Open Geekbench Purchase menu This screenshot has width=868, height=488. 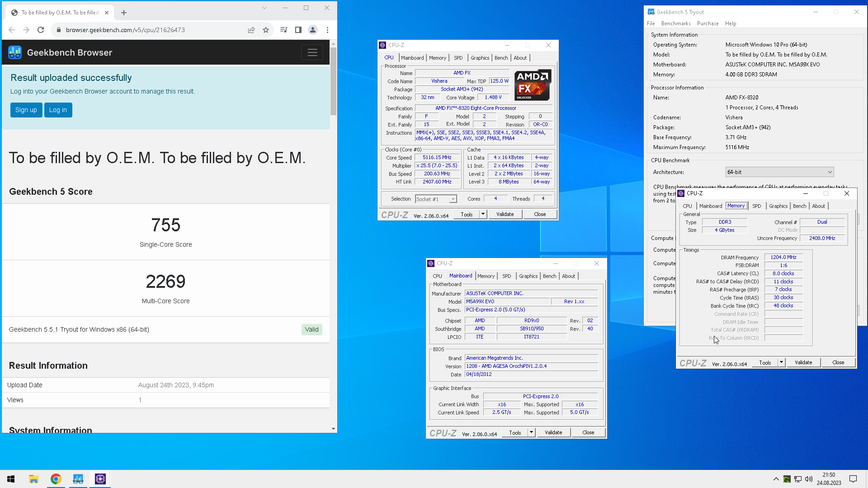708,23
